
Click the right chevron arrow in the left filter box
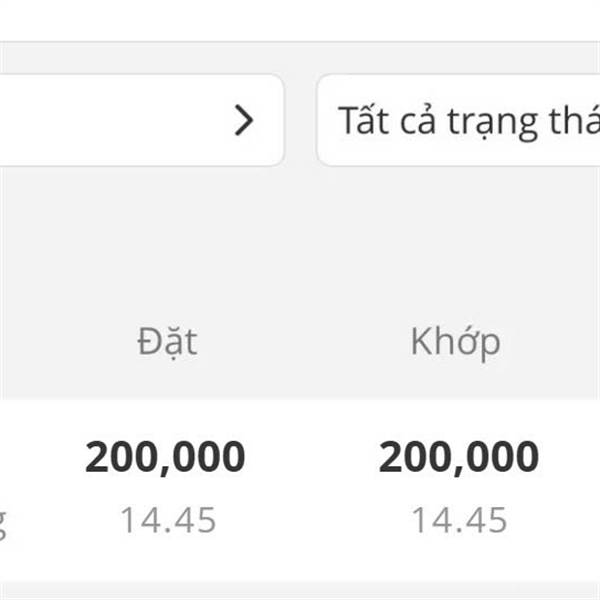coord(244,121)
